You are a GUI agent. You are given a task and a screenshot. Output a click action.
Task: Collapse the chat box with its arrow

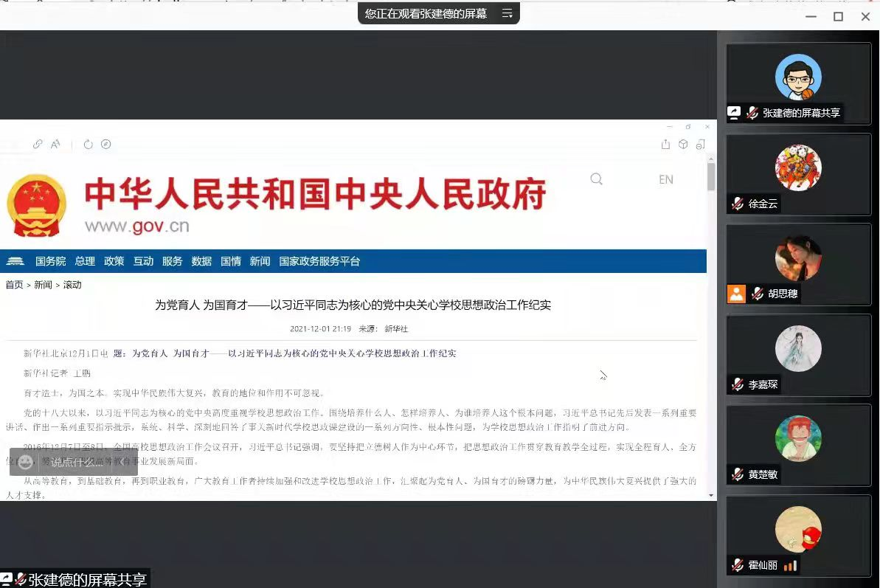tap(122, 463)
